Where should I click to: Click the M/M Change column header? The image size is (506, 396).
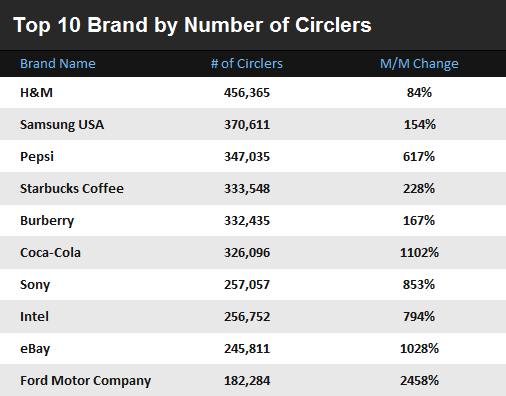(x=419, y=64)
